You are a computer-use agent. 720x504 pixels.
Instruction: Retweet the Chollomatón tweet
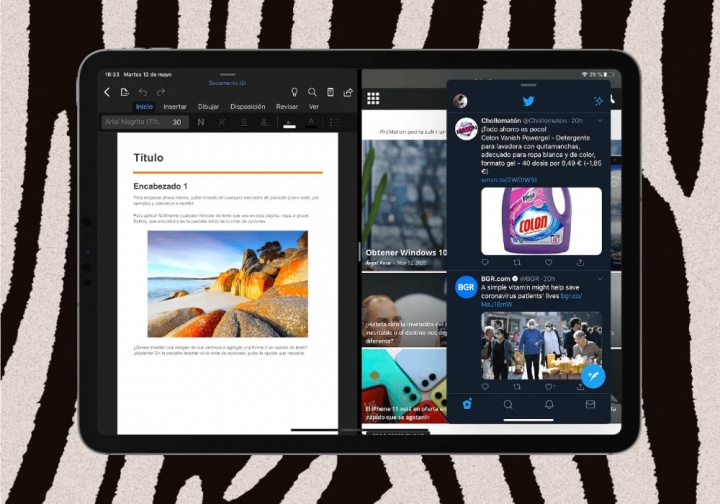pyautogui.click(x=517, y=263)
